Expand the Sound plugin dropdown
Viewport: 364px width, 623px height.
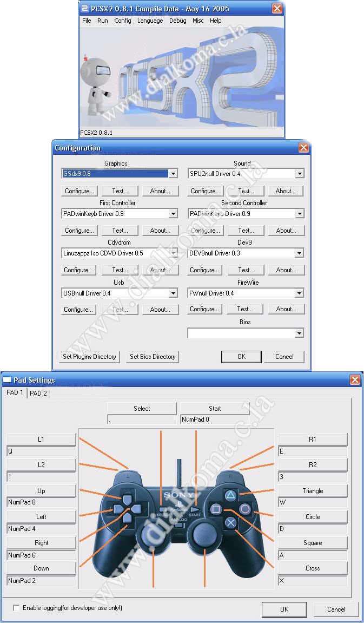(x=300, y=174)
